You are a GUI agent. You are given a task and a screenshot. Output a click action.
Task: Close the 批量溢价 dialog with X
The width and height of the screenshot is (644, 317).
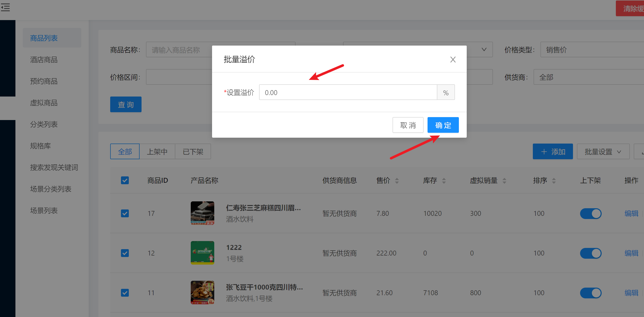453,60
